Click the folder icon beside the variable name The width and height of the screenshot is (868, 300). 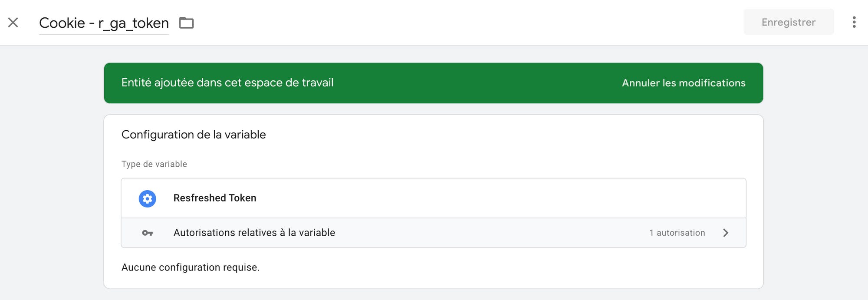187,23
